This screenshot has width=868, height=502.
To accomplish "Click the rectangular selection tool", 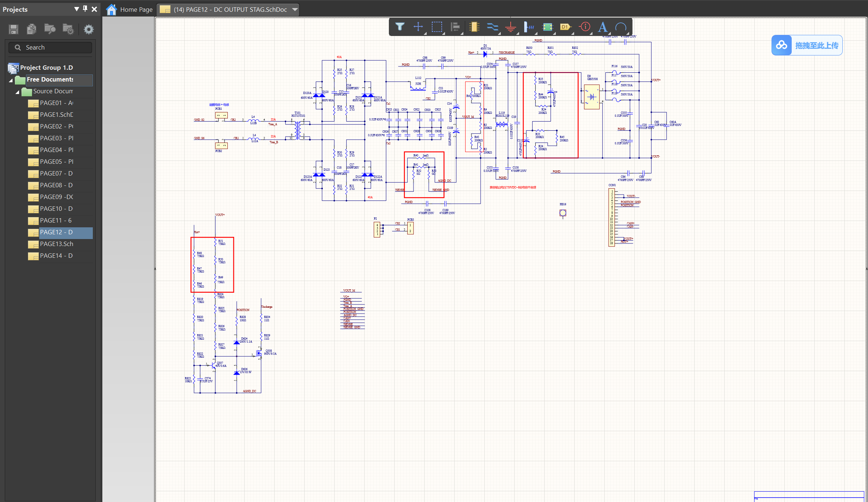I will coord(437,27).
